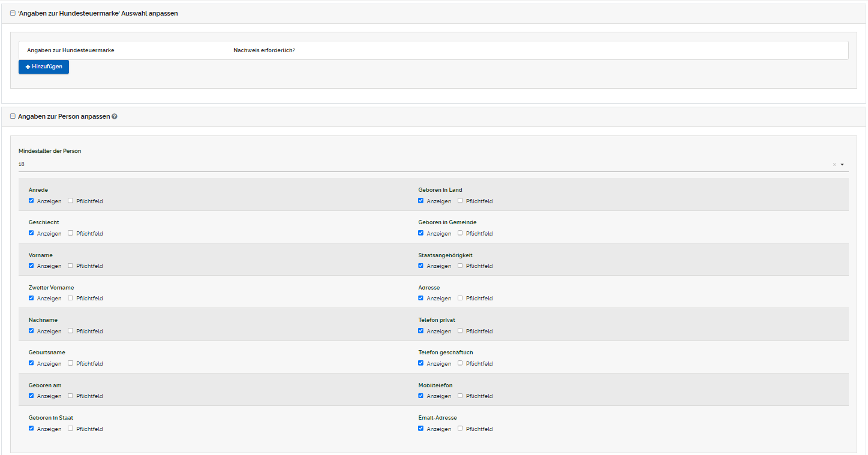Uncheck Anzeigen for Anrede
Viewport: 868px width, 455px height.
tap(31, 201)
